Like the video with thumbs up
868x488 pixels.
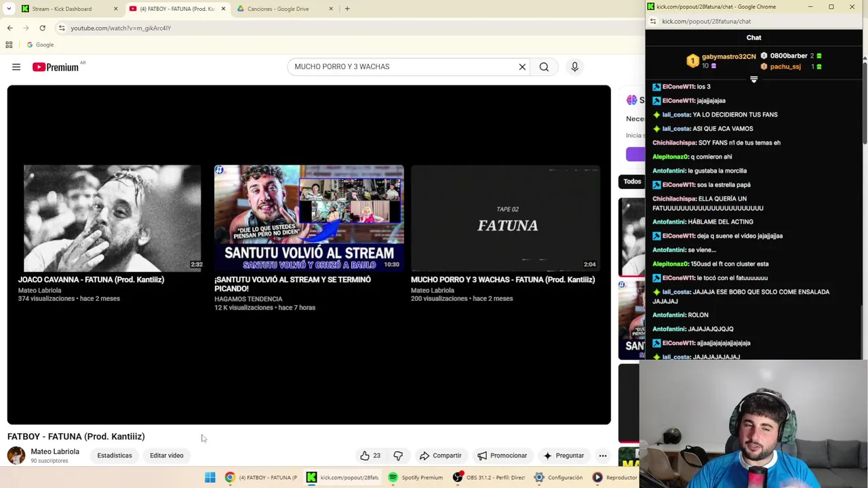370,455
